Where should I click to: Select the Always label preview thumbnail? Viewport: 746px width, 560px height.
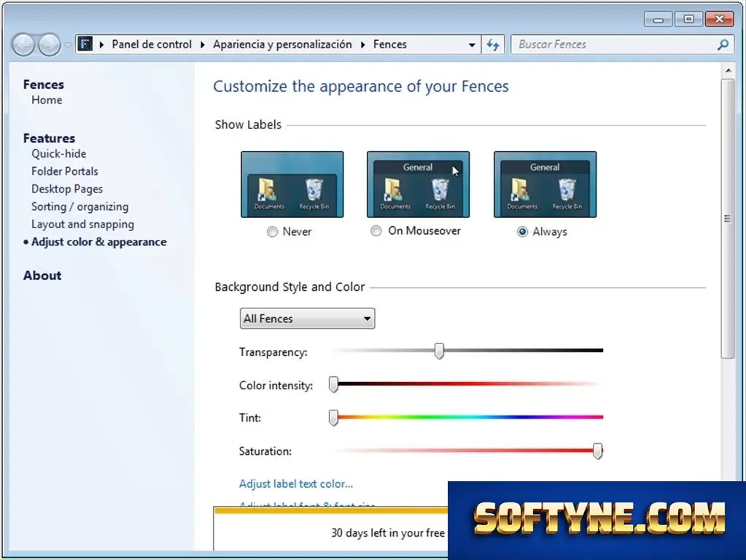545,184
